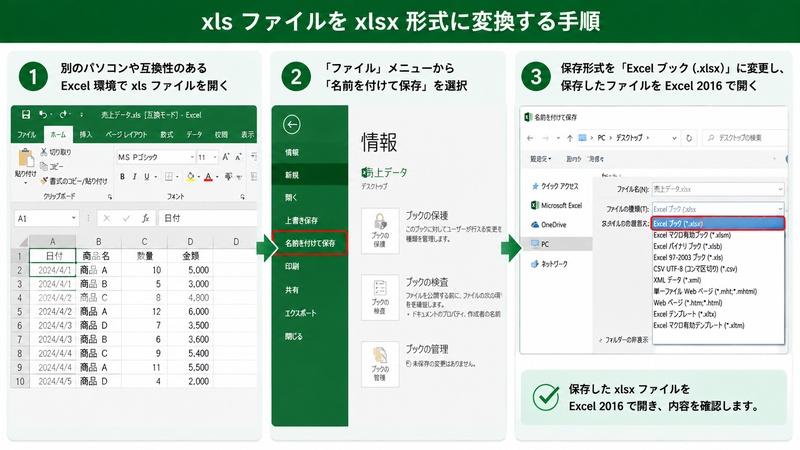This screenshot has height=450, width=800.
Task: Click the Undo arrow icon in Excel's title bar
Action: (43, 115)
